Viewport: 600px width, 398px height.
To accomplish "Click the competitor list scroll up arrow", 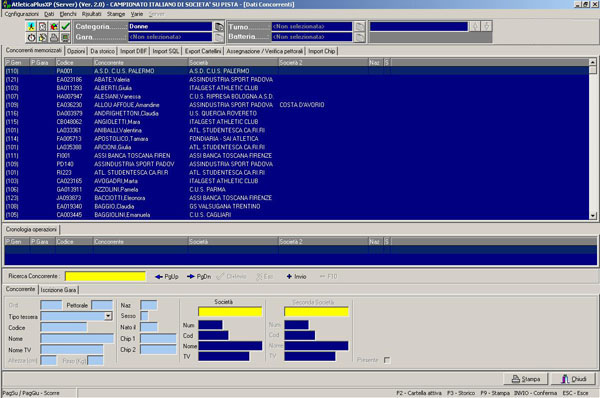I will pyautogui.click(x=593, y=62).
